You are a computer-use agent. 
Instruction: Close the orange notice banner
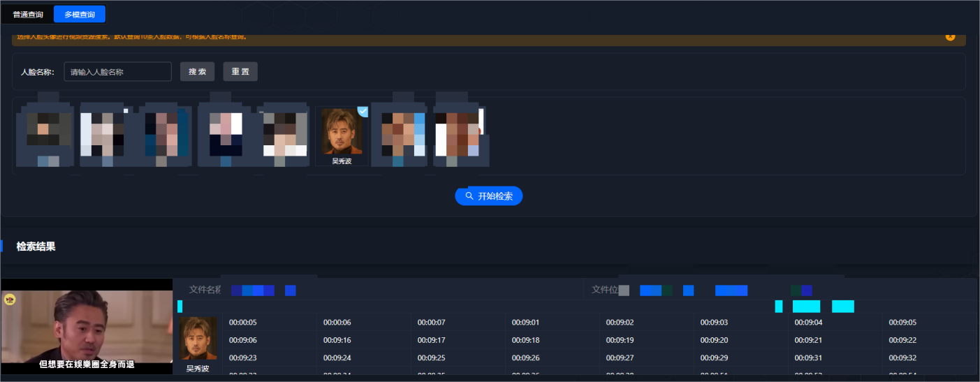[x=950, y=36]
